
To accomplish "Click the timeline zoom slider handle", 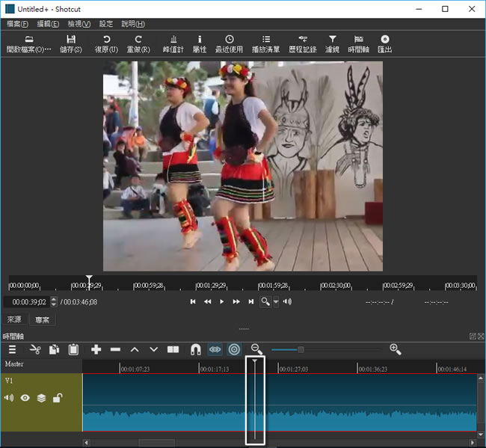I will pyautogui.click(x=301, y=350).
